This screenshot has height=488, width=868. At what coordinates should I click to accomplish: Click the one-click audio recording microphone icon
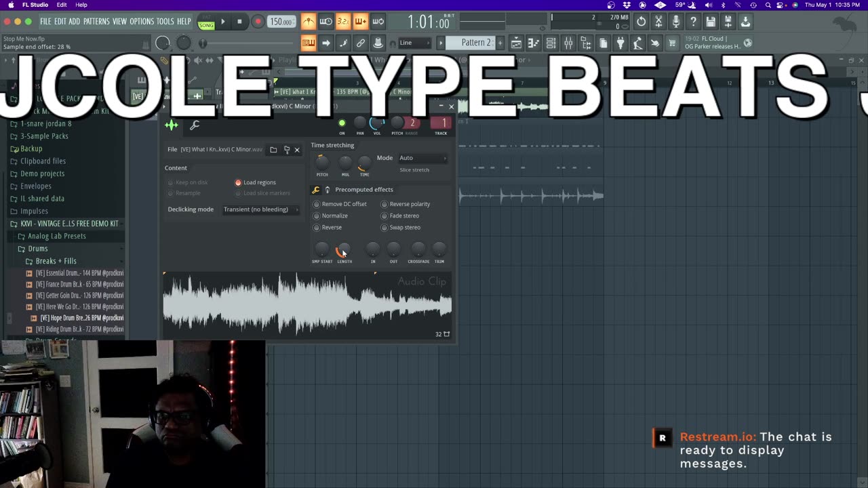676,22
